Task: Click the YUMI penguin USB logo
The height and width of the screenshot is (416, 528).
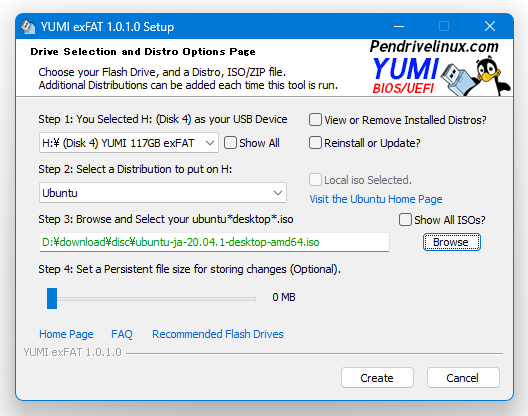Action: click(440, 68)
